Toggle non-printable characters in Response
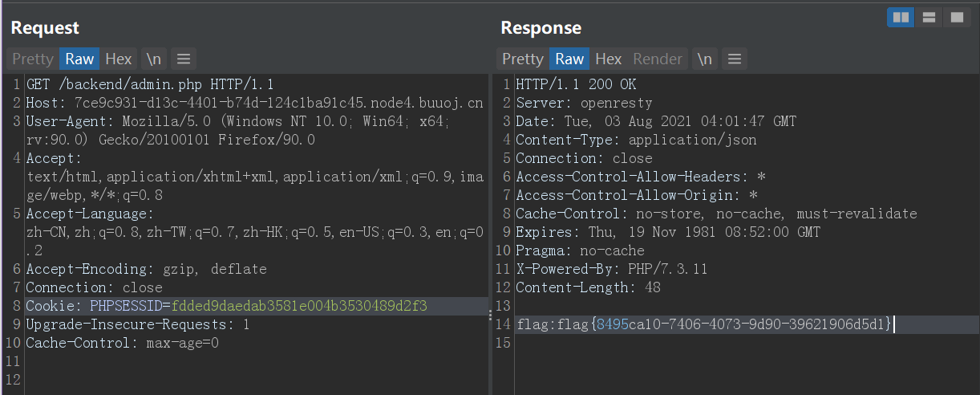 click(x=703, y=59)
